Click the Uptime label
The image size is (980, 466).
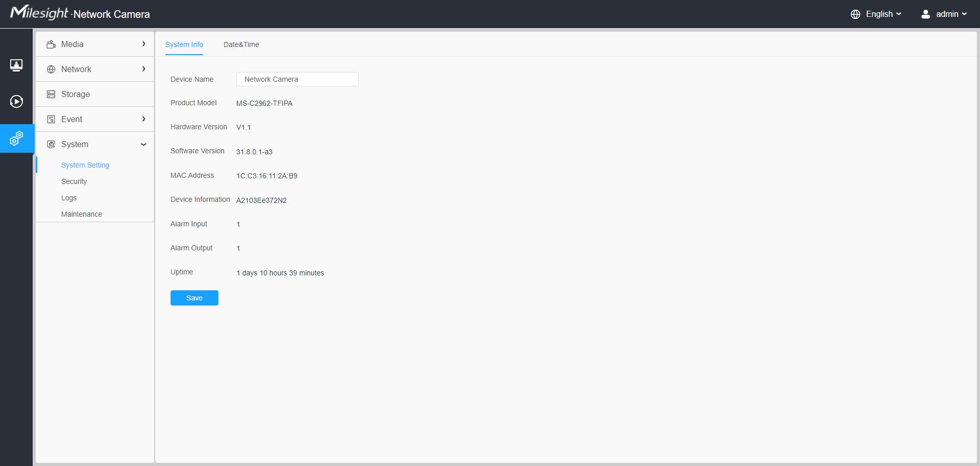[x=182, y=272]
